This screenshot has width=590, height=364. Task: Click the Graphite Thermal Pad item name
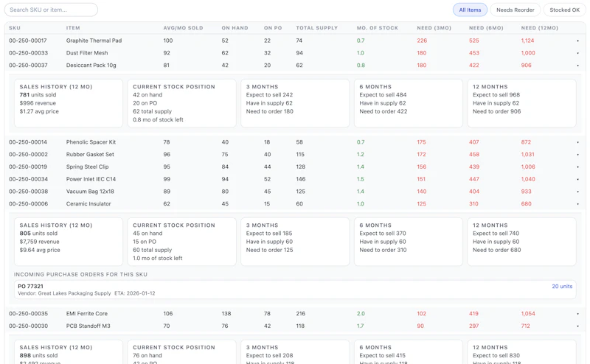coord(94,41)
